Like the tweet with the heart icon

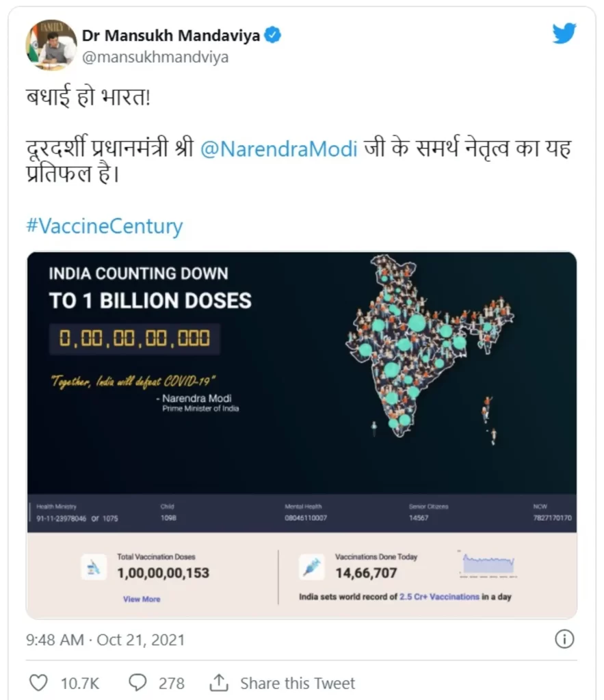point(38,682)
